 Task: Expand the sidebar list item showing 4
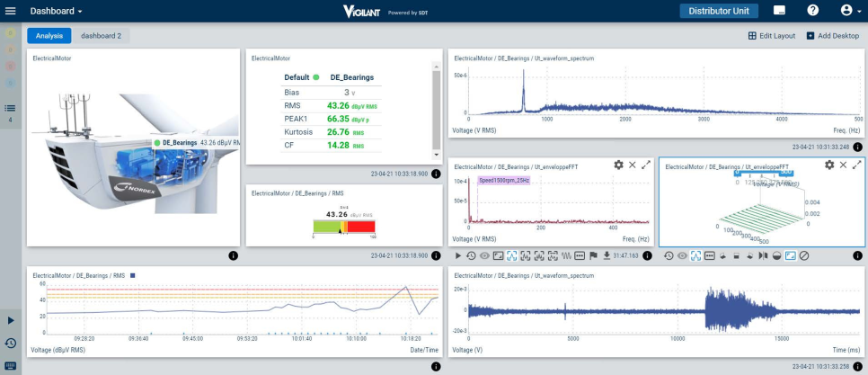tap(11, 112)
